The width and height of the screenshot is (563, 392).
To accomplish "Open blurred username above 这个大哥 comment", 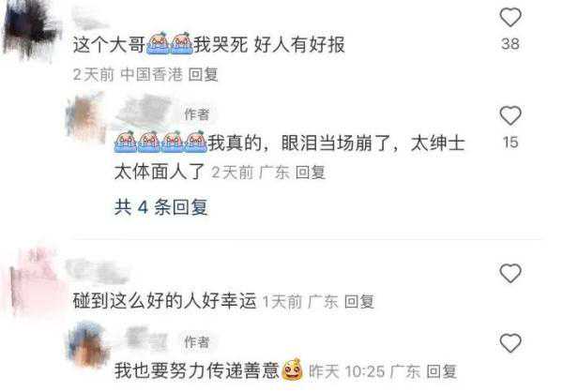I will coord(90,18).
